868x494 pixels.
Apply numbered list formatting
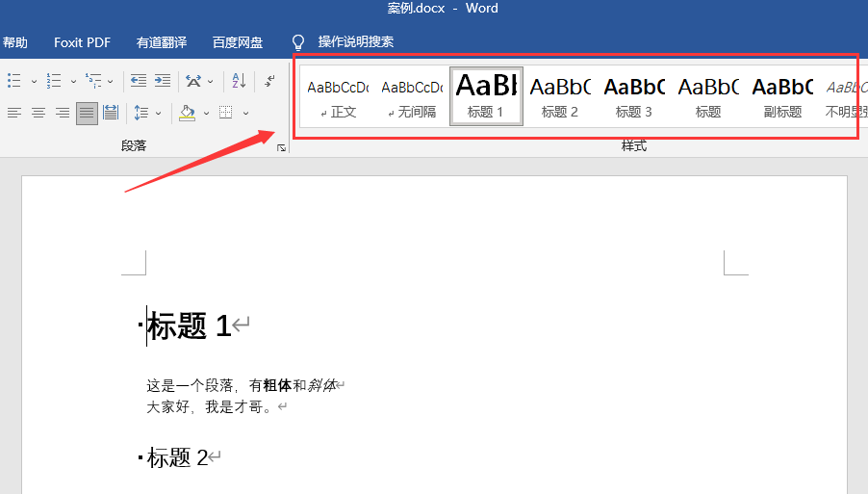click(x=54, y=81)
